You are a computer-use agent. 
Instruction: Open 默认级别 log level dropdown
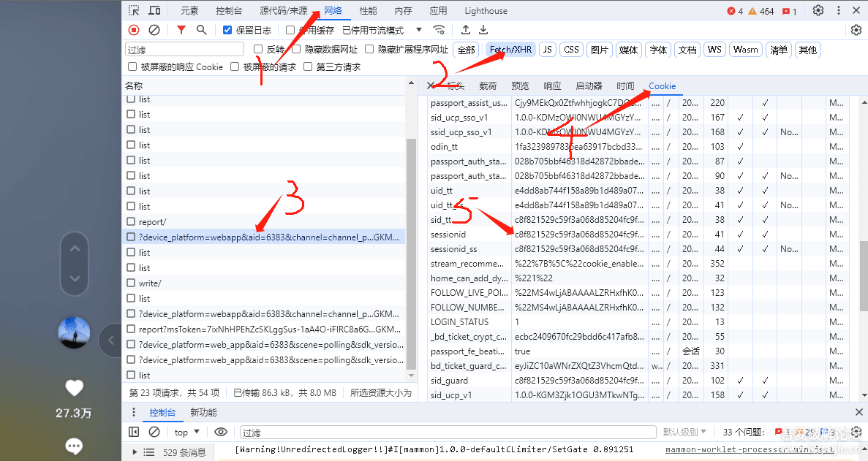click(684, 432)
